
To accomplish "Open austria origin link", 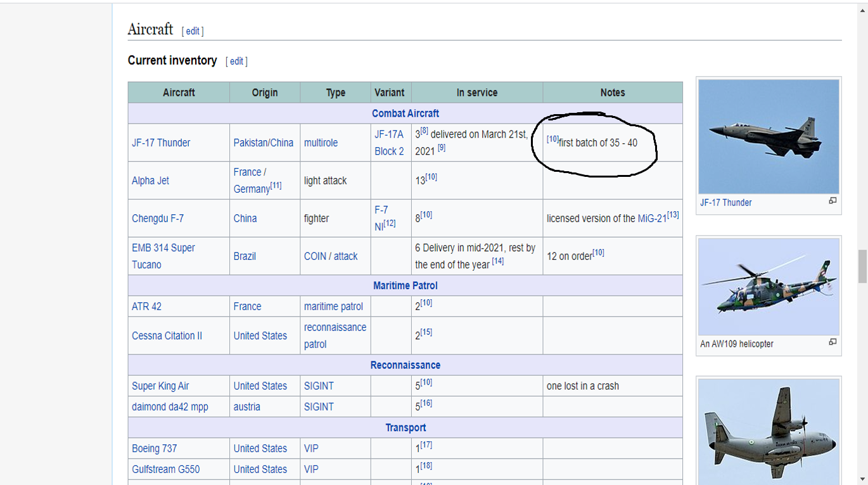I will 246,407.
